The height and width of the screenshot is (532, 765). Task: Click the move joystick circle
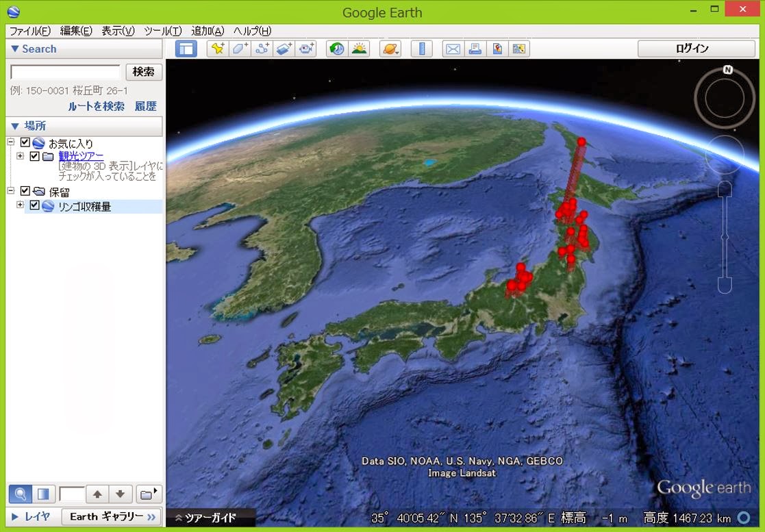725,154
